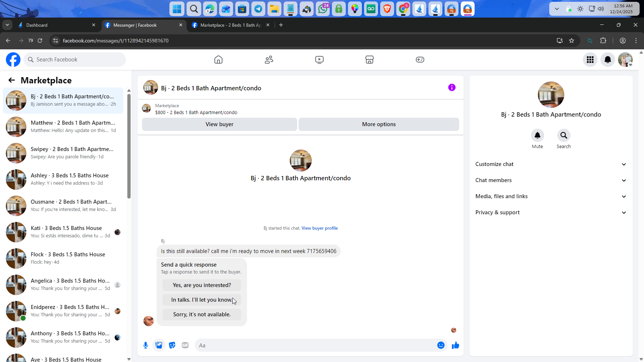The height and width of the screenshot is (362, 644).
Task: Close the Dashboard tab
Action: point(94,25)
